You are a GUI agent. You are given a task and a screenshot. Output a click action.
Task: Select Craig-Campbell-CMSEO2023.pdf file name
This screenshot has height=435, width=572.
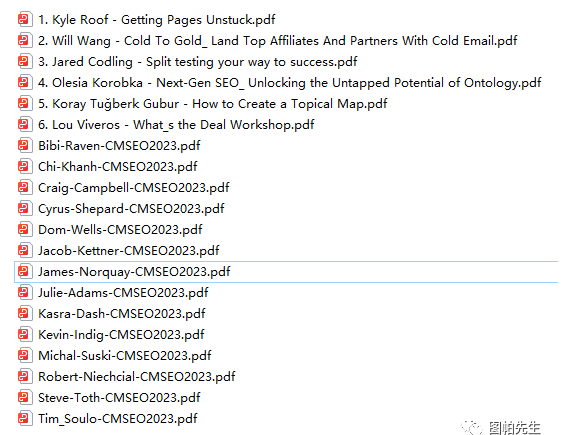click(x=134, y=188)
